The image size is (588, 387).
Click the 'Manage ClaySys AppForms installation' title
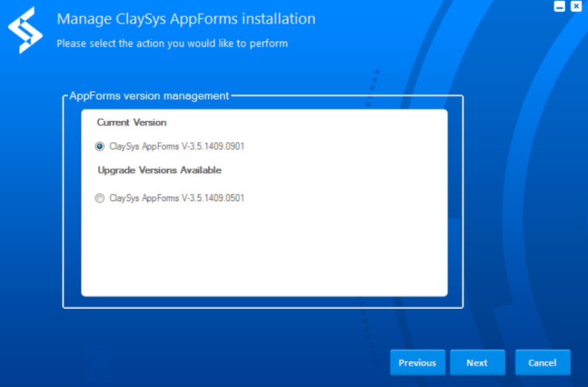(x=186, y=18)
